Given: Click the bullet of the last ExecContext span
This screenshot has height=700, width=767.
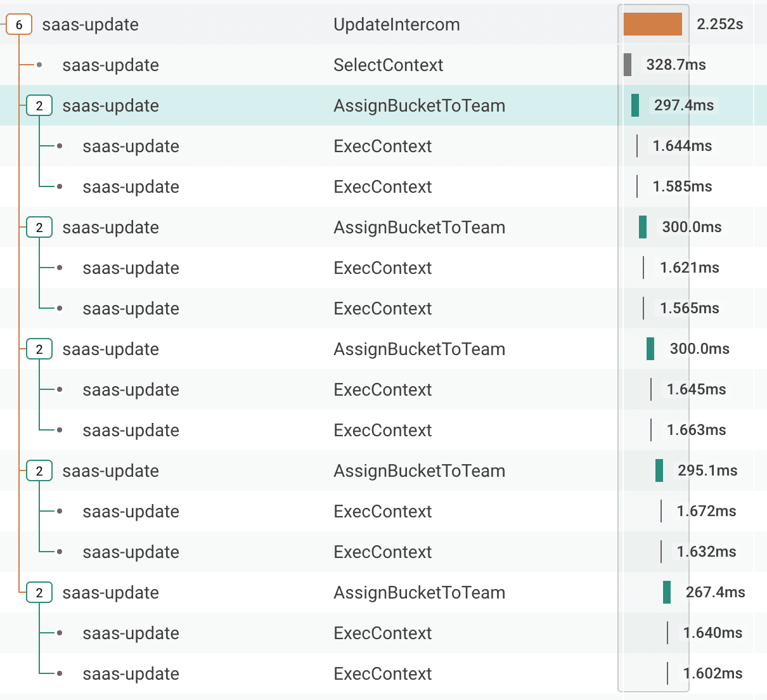Looking at the screenshot, I should coord(59,674).
